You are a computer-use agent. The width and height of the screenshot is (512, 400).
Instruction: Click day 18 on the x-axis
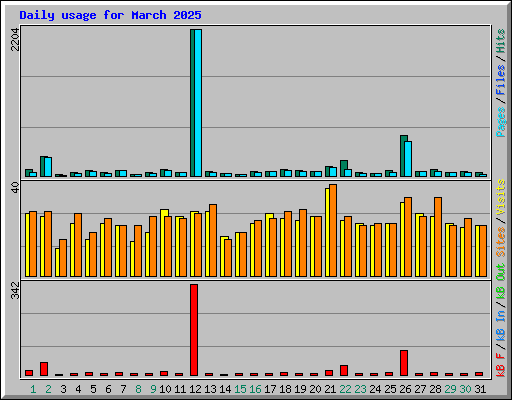click(285, 389)
